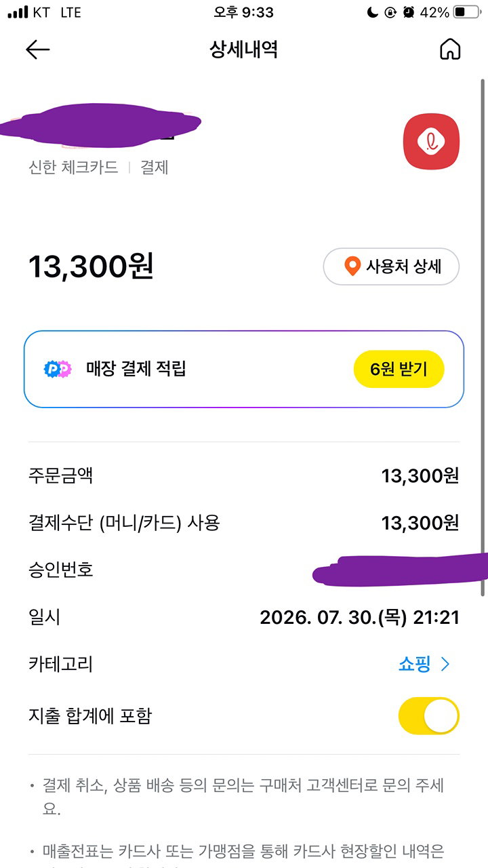This screenshot has width=488, height=868.
Task: Tap the 13,300원 large amount
Action: [91, 267]
